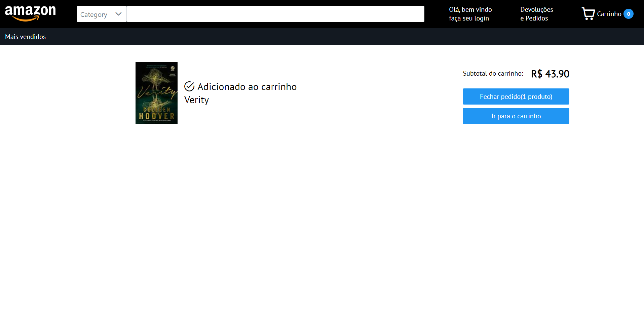644x315 pixels.
Task: Click the Amazon logo
Action: tap(30, 13)
